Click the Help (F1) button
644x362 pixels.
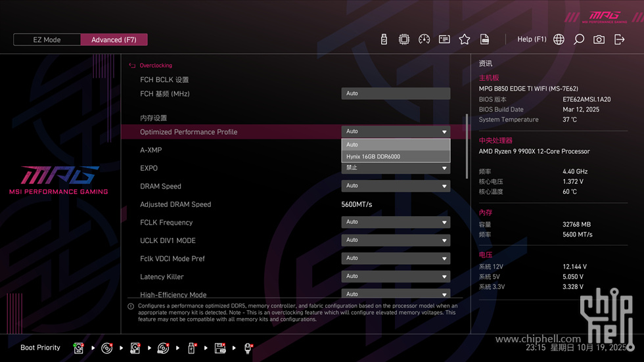532,39
